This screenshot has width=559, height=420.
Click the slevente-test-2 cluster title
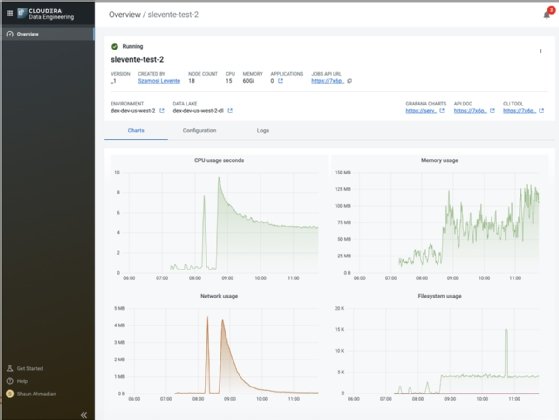(x=137, y=60)
